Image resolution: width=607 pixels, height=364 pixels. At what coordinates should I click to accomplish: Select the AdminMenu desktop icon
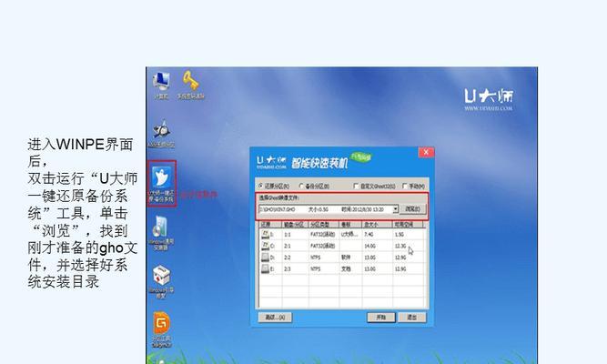pyautogui.click(x=161, y=130)
